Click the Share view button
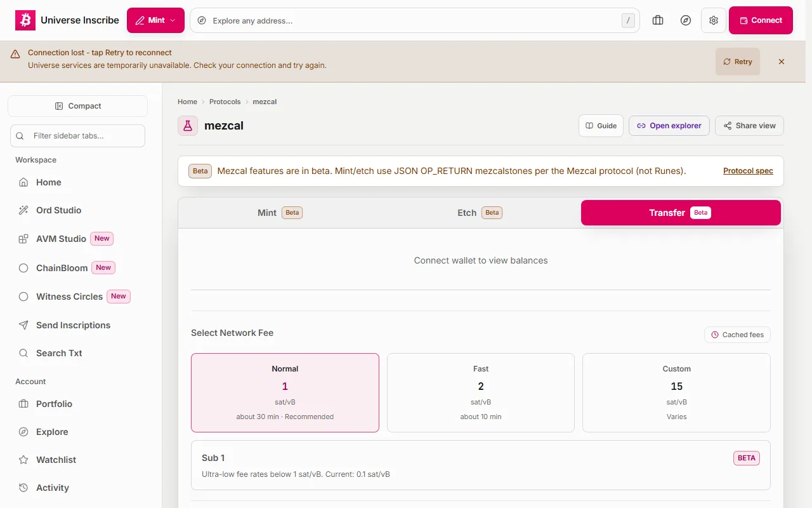812x508 pixels. [x=749, y=126]
